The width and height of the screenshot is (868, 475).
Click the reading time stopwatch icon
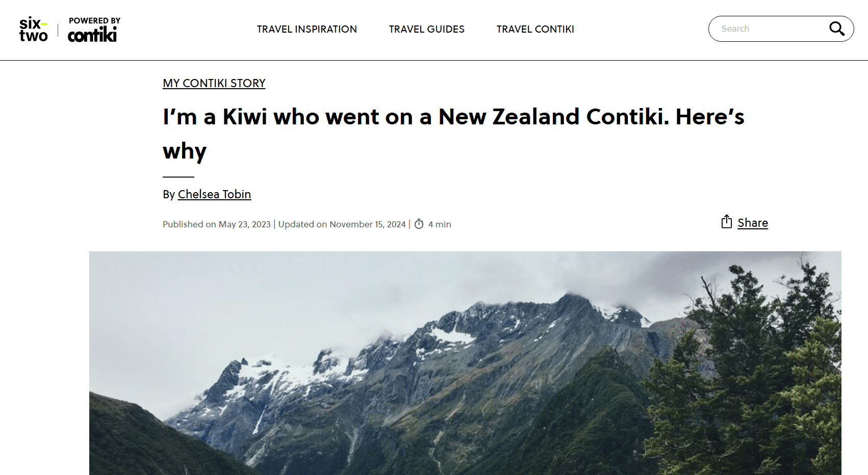pos(419,224)
